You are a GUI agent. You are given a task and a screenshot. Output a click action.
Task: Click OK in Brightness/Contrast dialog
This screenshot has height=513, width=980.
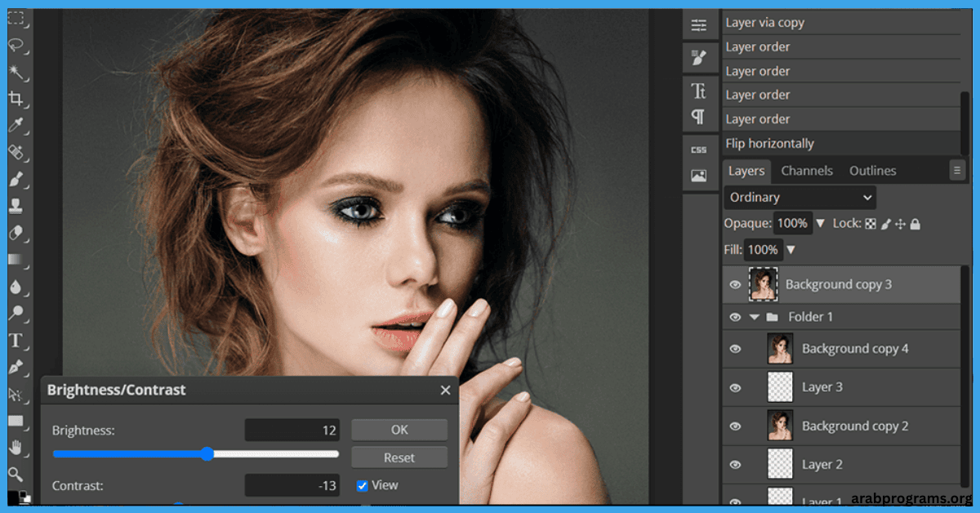click(399, 430)
